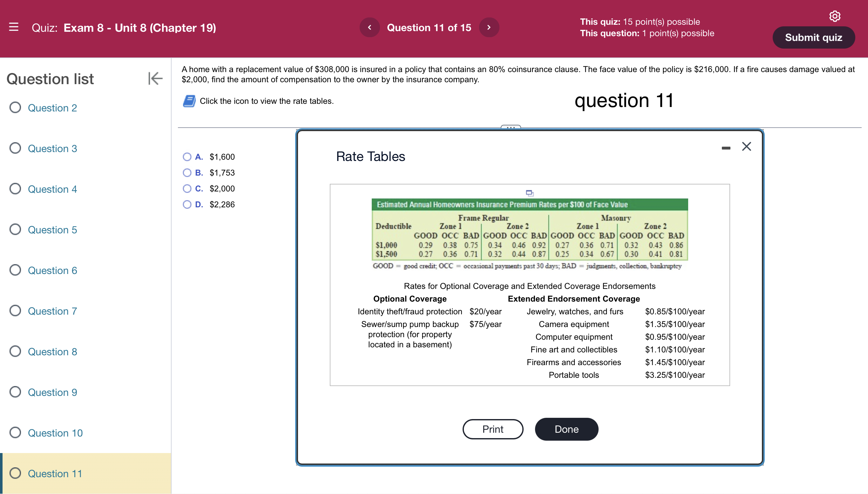The width and height of the screenshot is (868, 494).
Task: Go to next question arrow
Action: [x=489, y=28]
